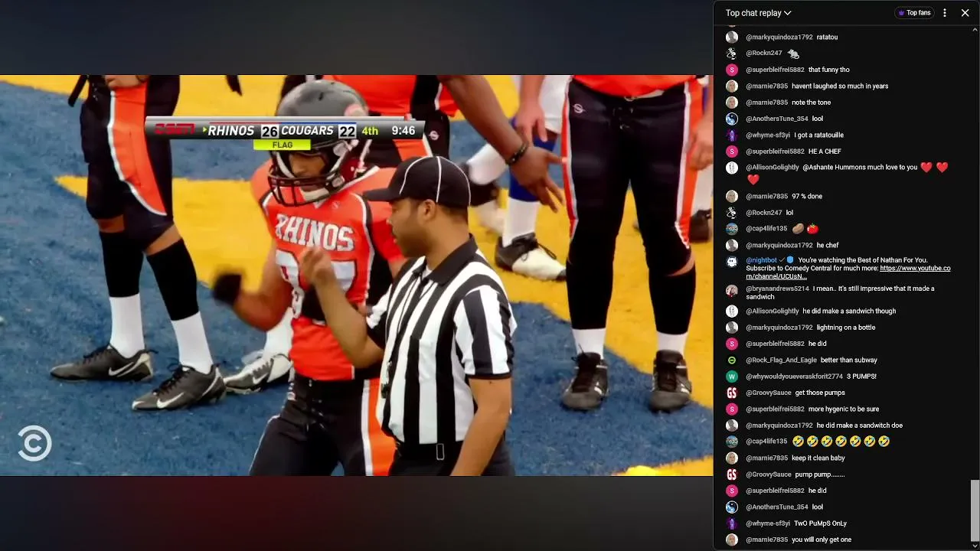Click the 'get those pumps' message
Image resolution: width=980 pixels, height=551 pixels.
pos(820,393)
